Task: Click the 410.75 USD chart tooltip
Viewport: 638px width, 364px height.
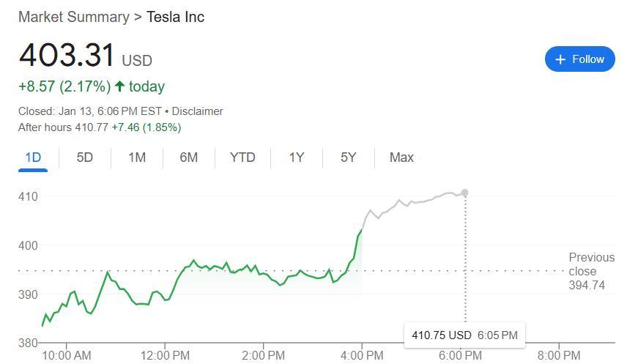Action: (x=464, y=335)
